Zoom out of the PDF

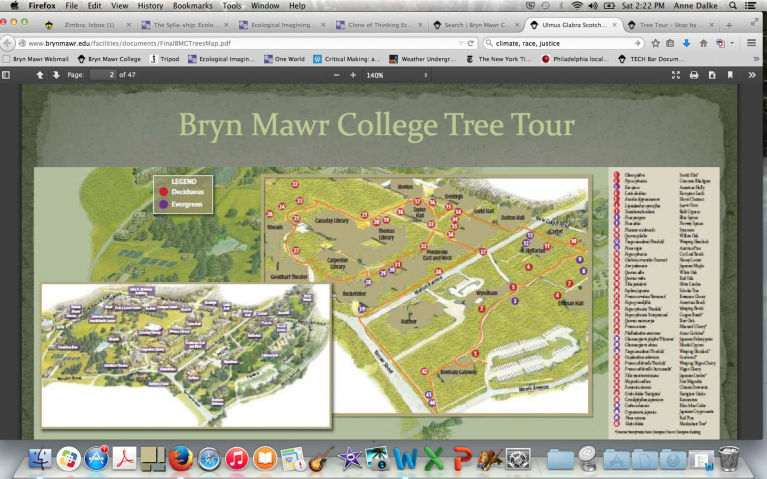(x=337, y=75)
